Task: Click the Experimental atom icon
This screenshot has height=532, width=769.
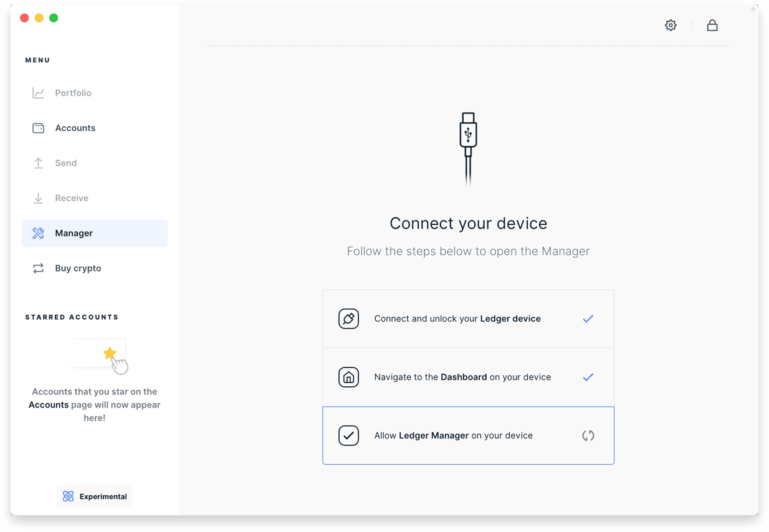Action: [x=69, y=496]
